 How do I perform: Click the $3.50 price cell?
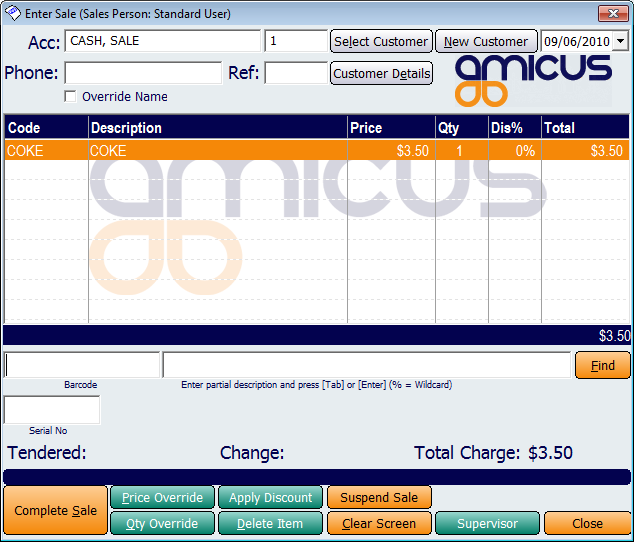pos(391,151)
